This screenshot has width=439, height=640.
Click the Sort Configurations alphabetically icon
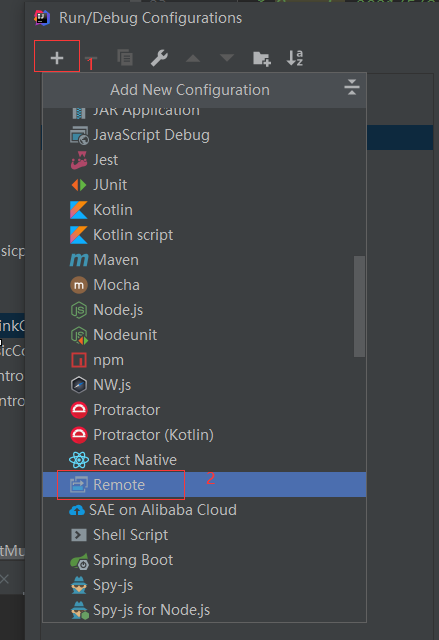click(x=295, y=58)
